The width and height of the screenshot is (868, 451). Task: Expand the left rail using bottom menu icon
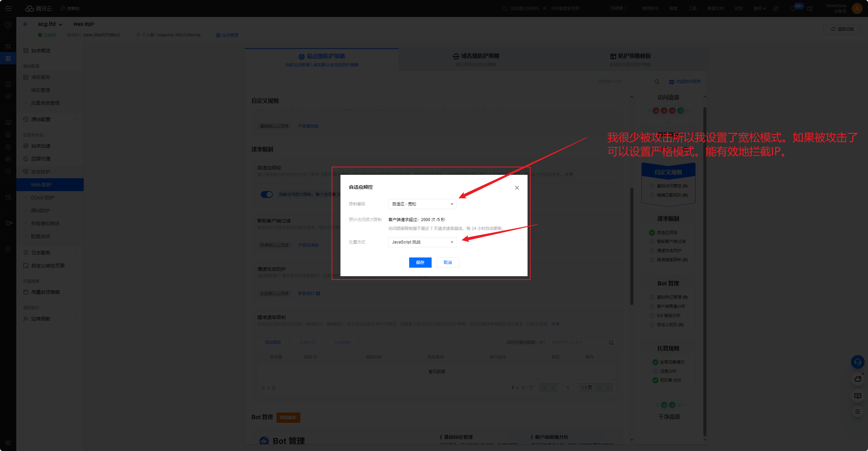tap(8, 443)
